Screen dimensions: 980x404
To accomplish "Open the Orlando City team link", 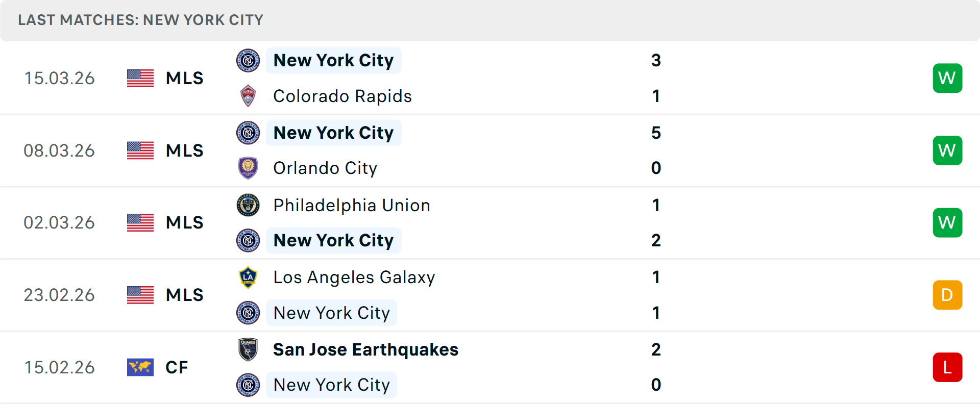I will tap(325, 168).
